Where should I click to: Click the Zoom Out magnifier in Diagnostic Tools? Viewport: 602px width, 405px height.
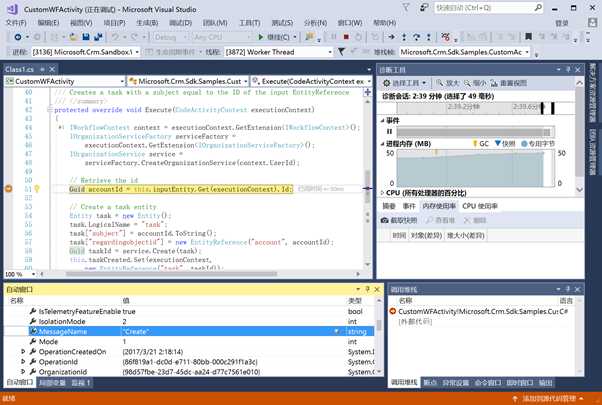click(x=467, y=83)
